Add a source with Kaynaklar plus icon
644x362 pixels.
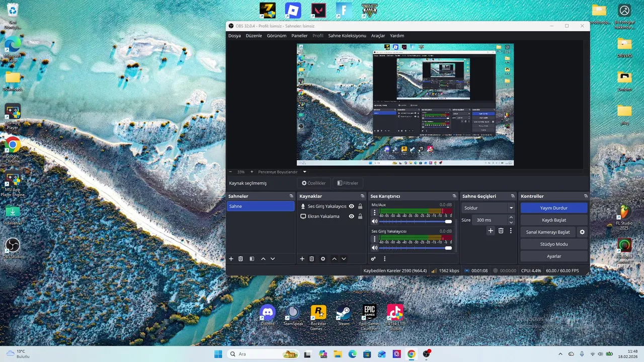[302, 259]
